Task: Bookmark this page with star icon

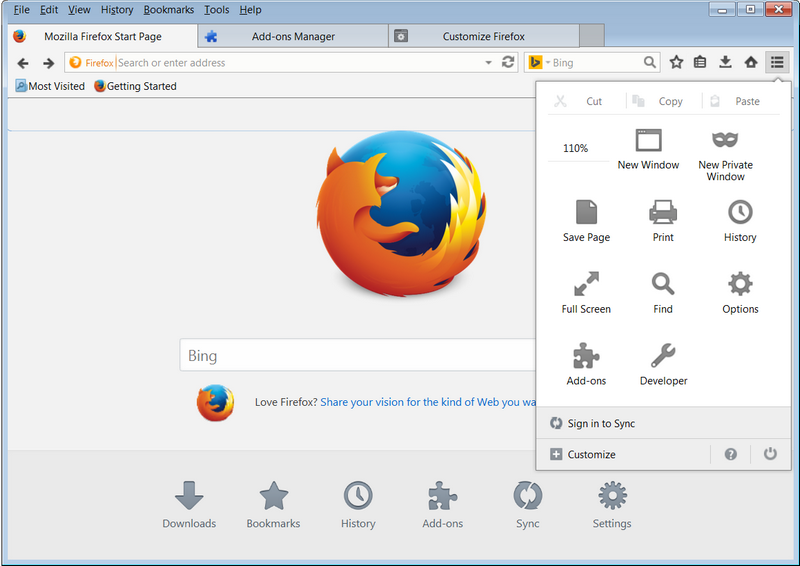Action: [676, 62]
